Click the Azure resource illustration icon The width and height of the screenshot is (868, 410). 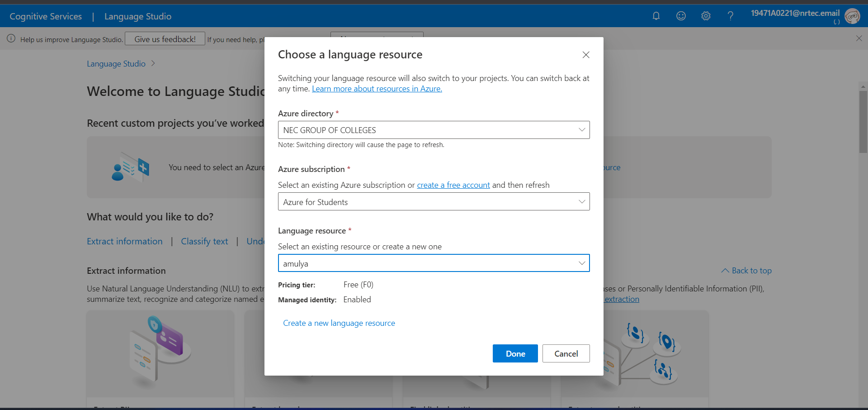coord(131,167)
